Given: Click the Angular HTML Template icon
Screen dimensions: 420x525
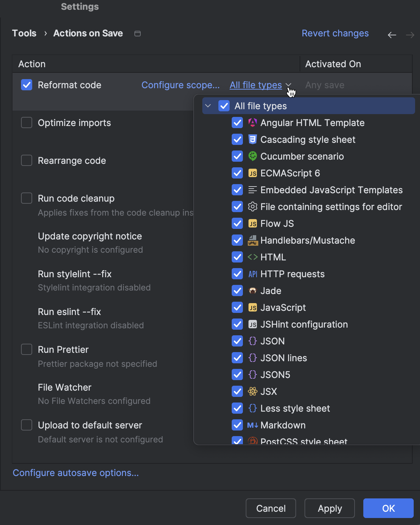Looking at the screenshot, I should (x=252, y=123).
